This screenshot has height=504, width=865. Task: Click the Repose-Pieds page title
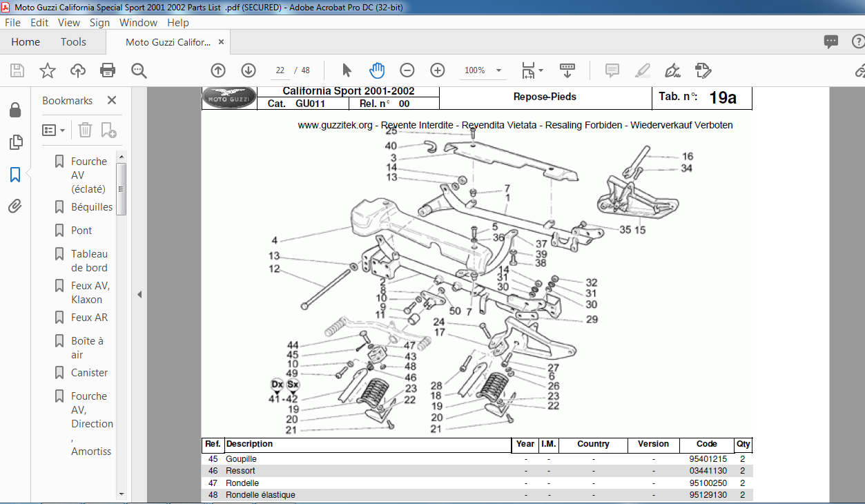tap(545, 97)
